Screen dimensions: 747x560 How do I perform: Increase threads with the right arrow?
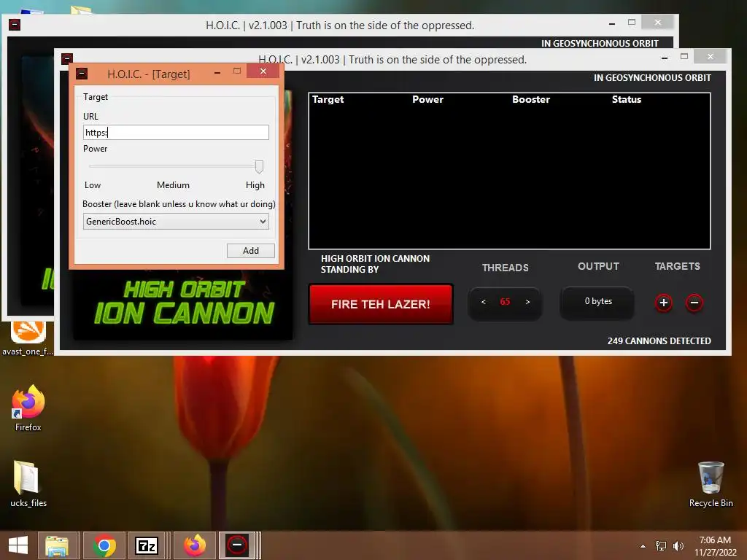527,302
